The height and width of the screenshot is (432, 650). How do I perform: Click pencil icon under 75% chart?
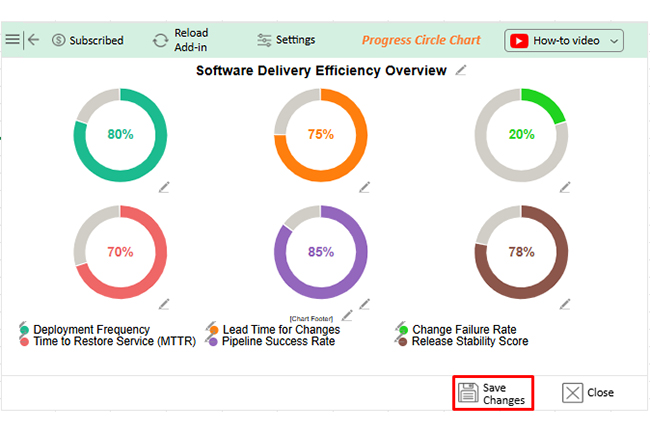[x=365, y=187]
